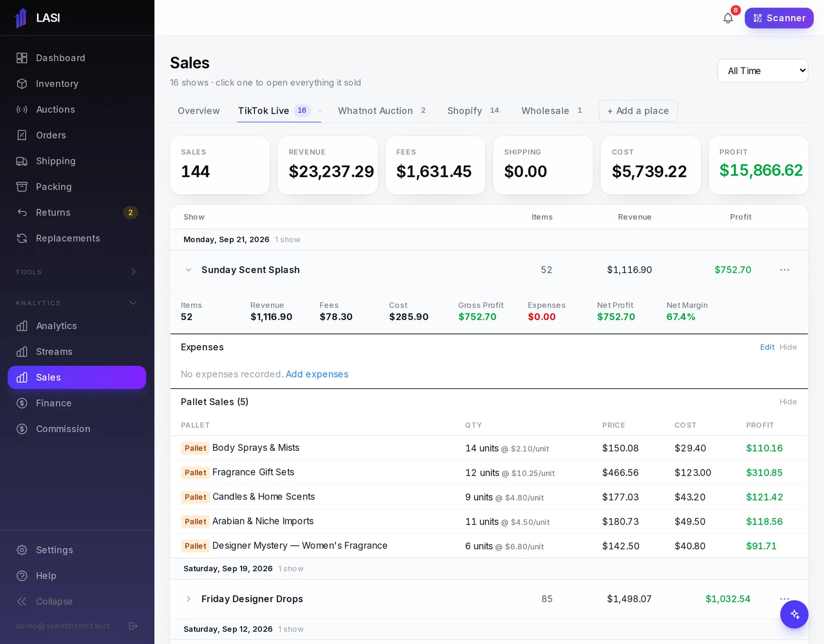
Task: Open Finance in the sidebar
Action: [x=77, y=403]
